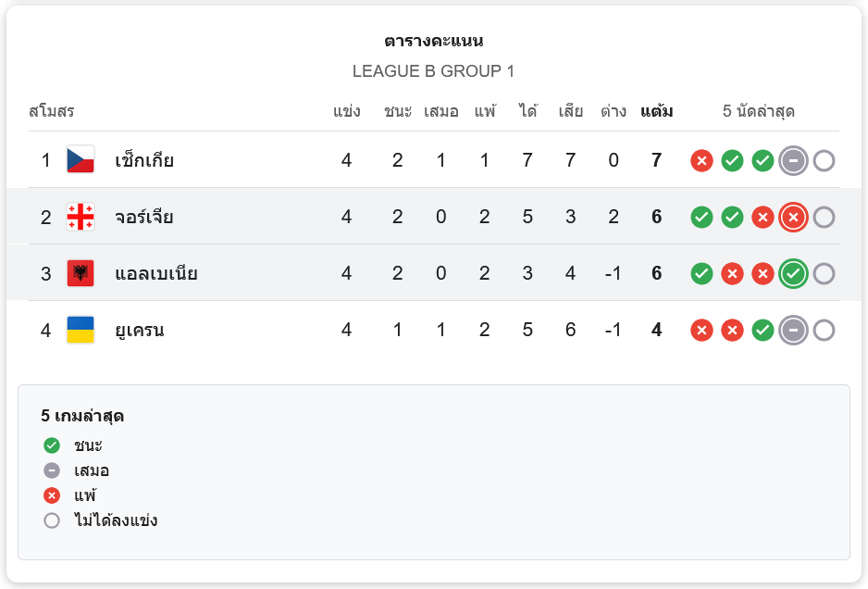Click Czechia's first red loss icon
The width and height of the screenshot is (868, 589).
coord(701,160)
